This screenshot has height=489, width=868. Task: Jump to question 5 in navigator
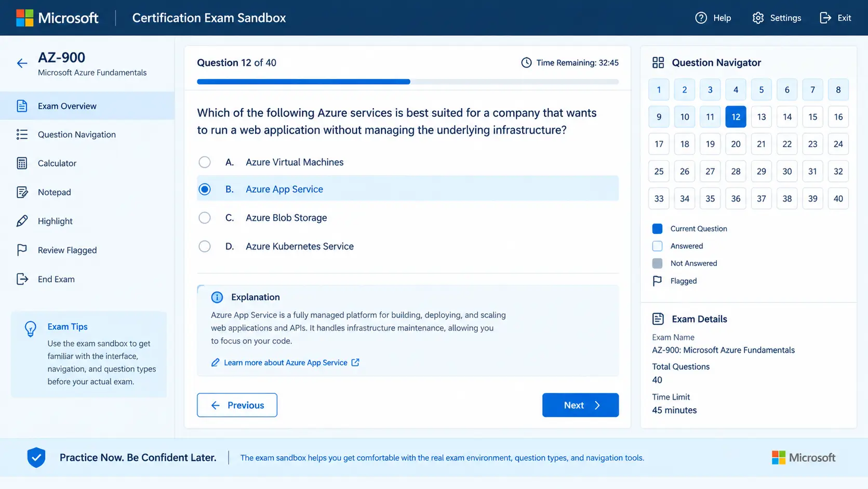[x=761, y=90]
